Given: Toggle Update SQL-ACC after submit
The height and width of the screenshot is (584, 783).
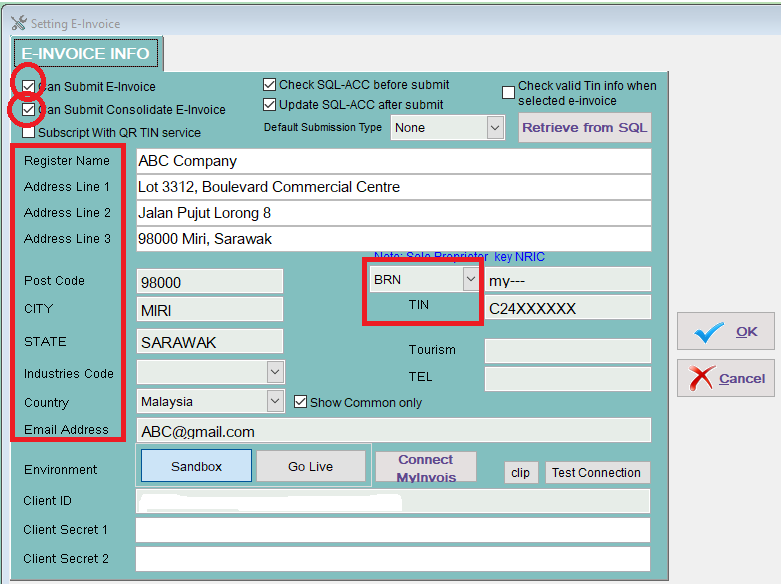Looking at the screenshot, I should 270,104.
